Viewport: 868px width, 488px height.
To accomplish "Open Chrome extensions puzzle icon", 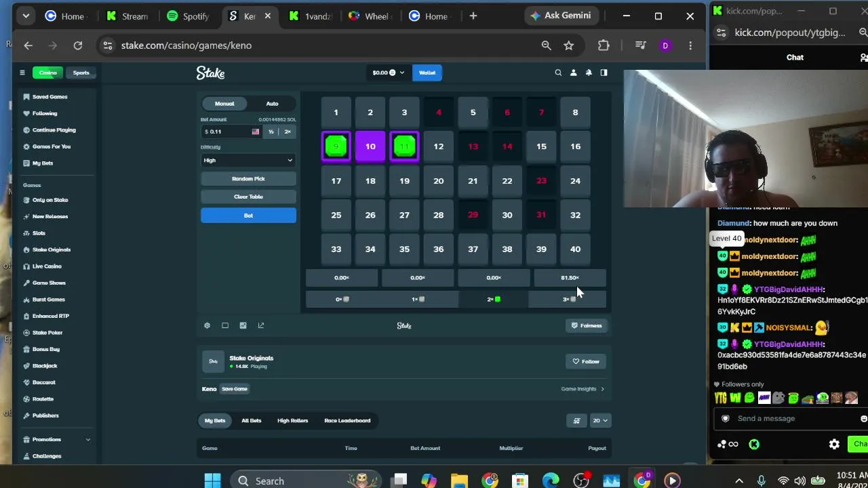I will [x=604, y=45].
